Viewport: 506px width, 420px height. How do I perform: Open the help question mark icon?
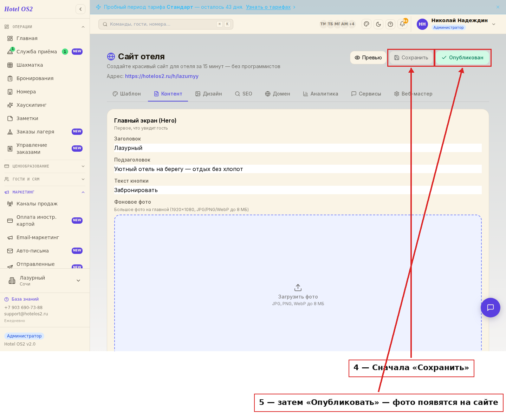390,24
